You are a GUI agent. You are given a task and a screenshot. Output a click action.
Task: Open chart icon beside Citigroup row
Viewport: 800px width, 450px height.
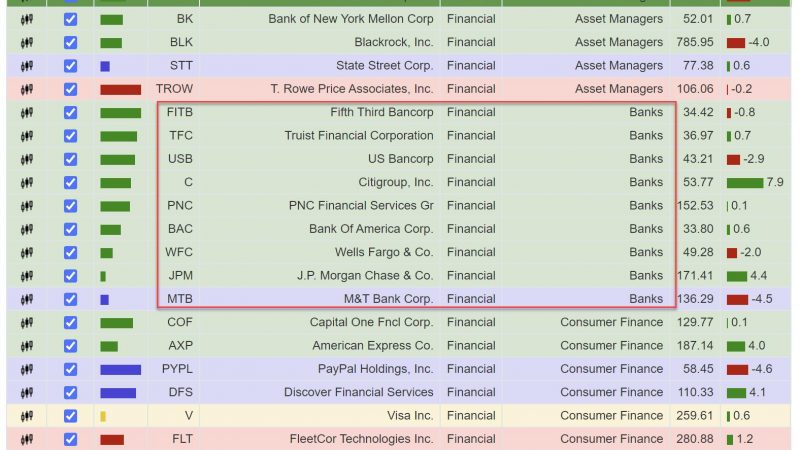pos(27,183)
